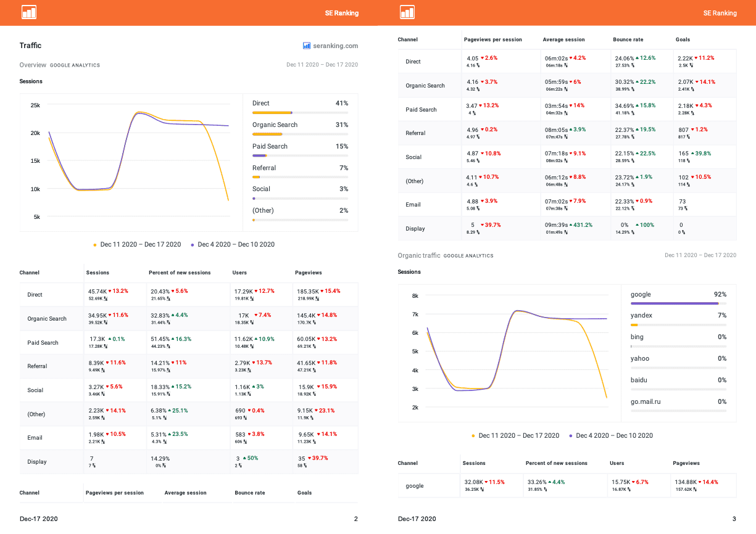Viewport: 756px width, 534px height.
Task: Click the analytics icon next to seranking.com
Action: (x=305, y=45)
